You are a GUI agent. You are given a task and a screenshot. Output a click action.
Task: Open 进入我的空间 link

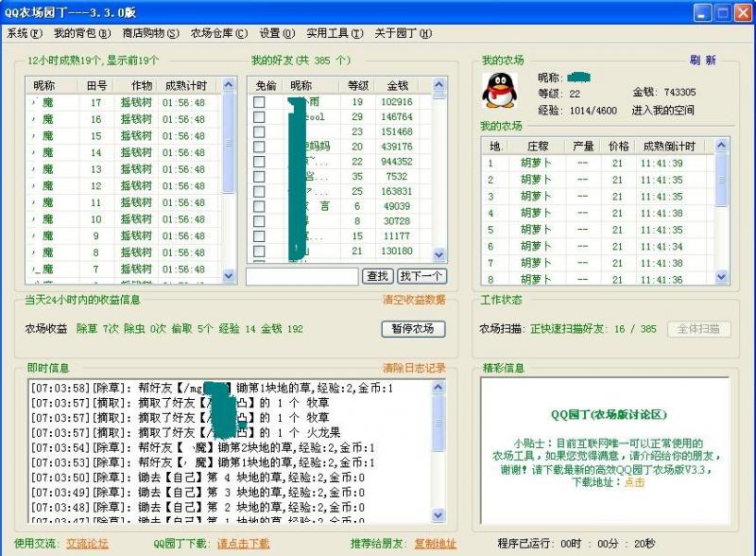tap(663, 110)
